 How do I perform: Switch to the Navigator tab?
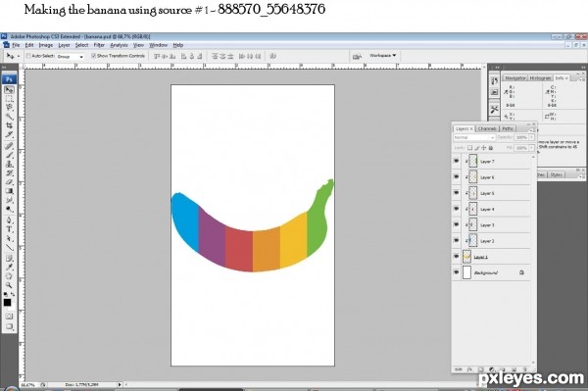point(514,78)
